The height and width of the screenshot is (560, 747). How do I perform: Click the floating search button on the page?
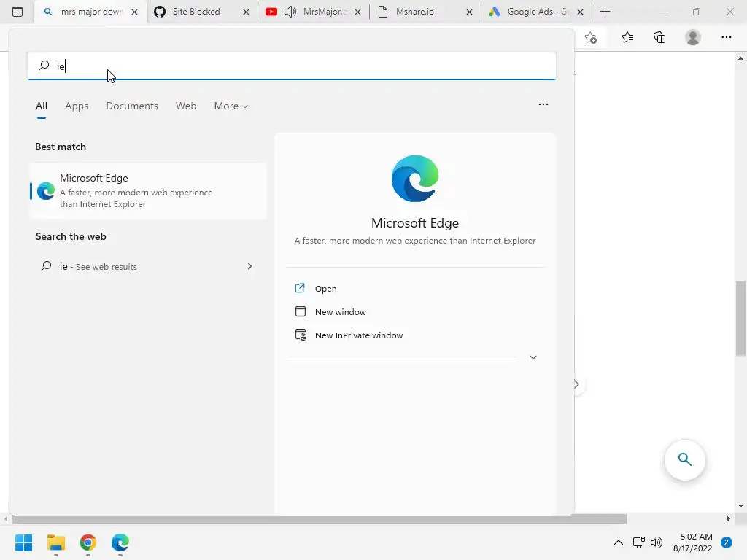click(x=684, y=459)
